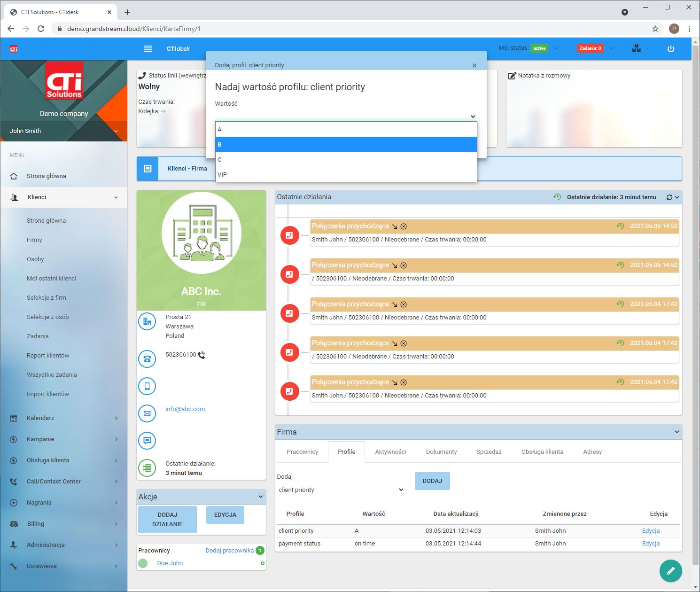The height and width of the screenshot is (592, 700).
Task: Click the address building icon for ABC Inc.
Action: point(147,321)
